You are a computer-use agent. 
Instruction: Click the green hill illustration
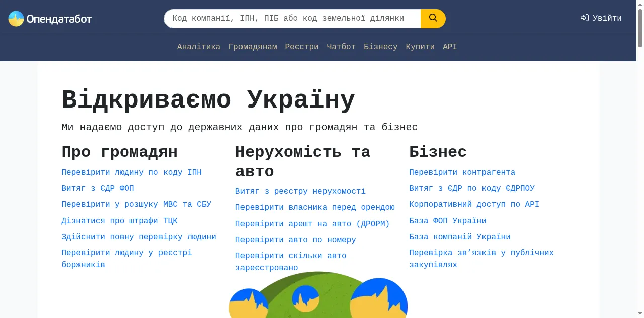tap(318, 295)
